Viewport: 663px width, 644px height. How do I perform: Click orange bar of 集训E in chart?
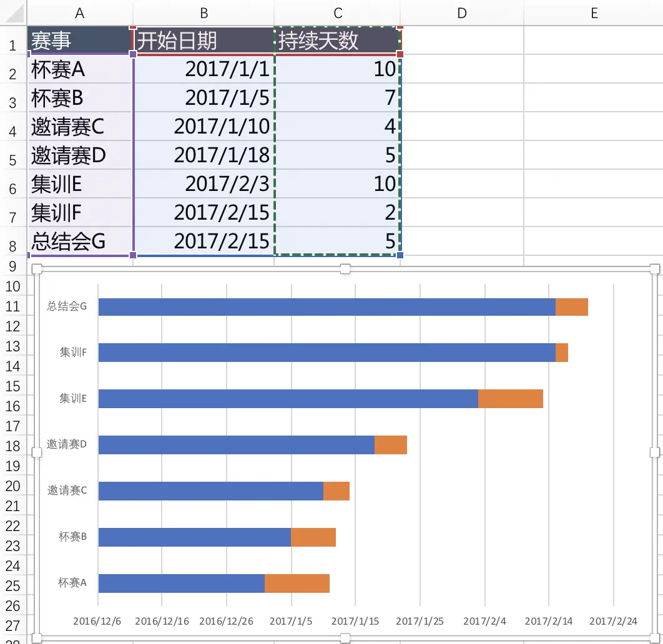coord(511,399)
